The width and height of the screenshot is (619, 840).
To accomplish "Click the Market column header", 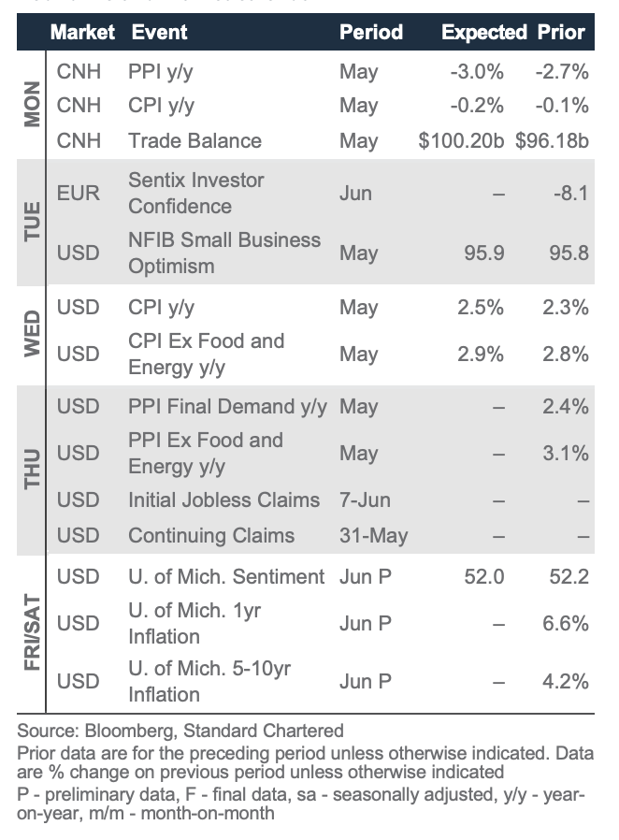I will [82, 32].
